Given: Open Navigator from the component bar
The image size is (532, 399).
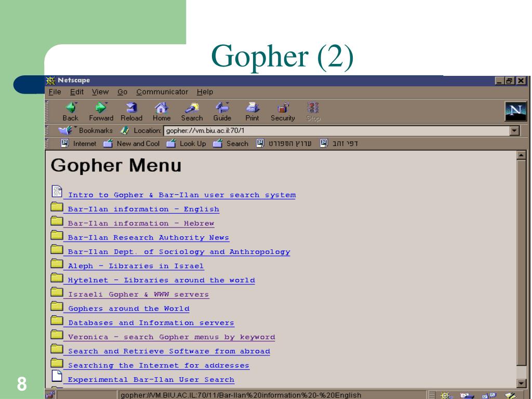Looking at the screenshot, I should [x=445, y=395].
